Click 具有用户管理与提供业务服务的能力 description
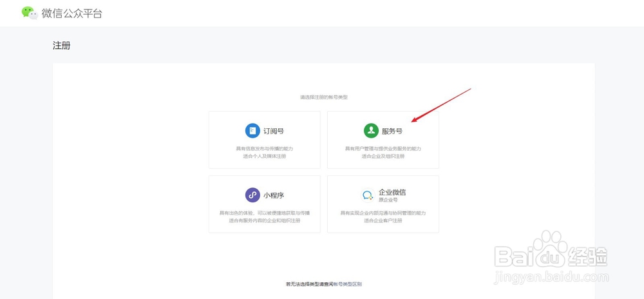Viewport: 644px width, 299px height. pos(383,149)
